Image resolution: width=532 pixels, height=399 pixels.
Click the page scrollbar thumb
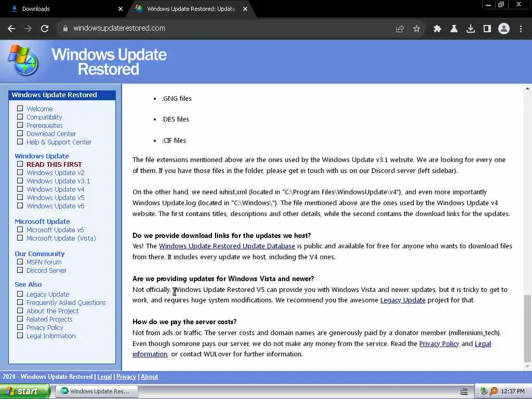[x=527, y=328]
